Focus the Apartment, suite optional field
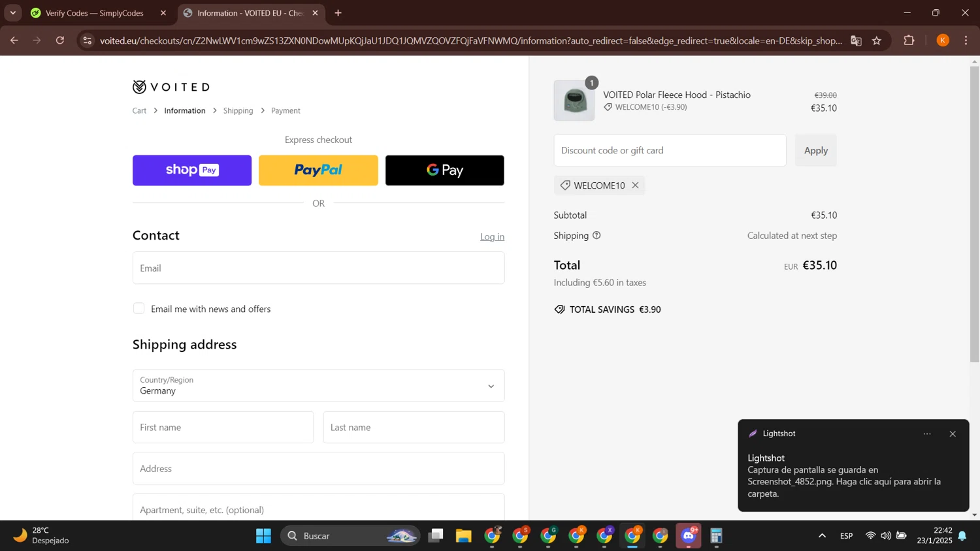Screen dimensions: 980x551 click(318, 507)
